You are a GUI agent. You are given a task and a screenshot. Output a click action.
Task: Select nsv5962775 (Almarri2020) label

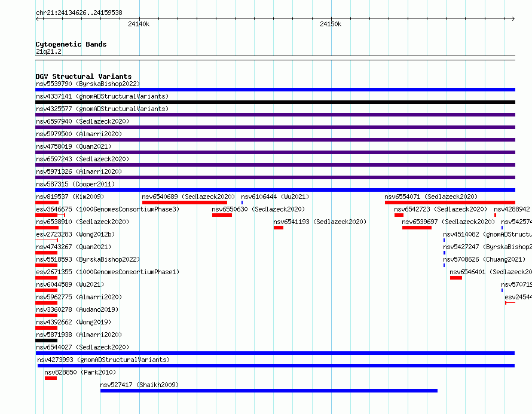79,297
